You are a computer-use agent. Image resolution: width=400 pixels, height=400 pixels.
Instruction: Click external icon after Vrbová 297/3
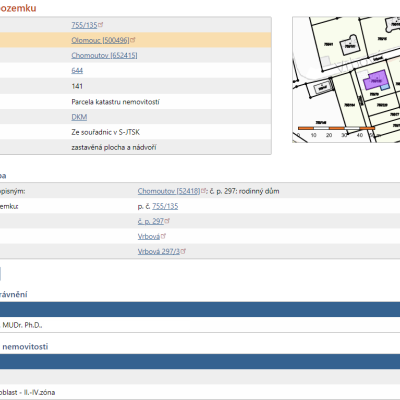tap(184, 251)
